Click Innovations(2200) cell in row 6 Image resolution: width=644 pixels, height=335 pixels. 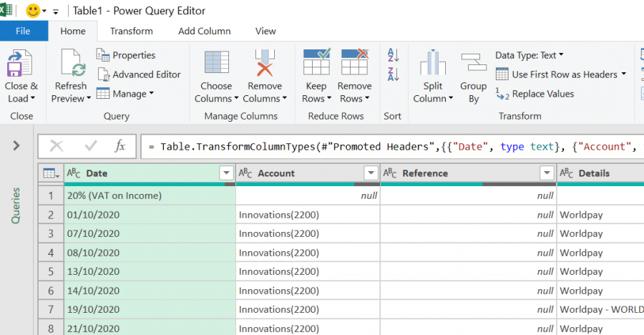(x=308, y=291)
